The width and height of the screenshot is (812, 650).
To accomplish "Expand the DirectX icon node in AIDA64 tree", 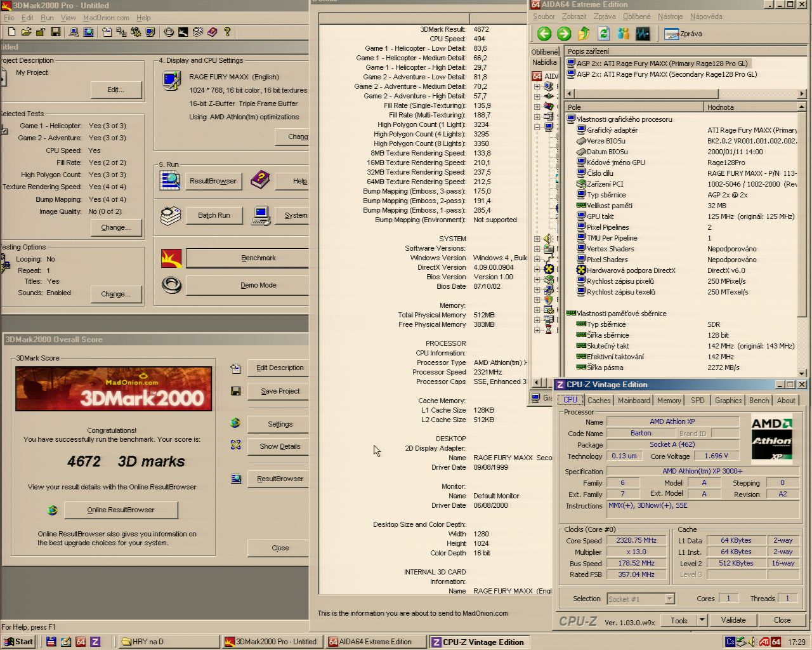I will click(x=537, y=269).
